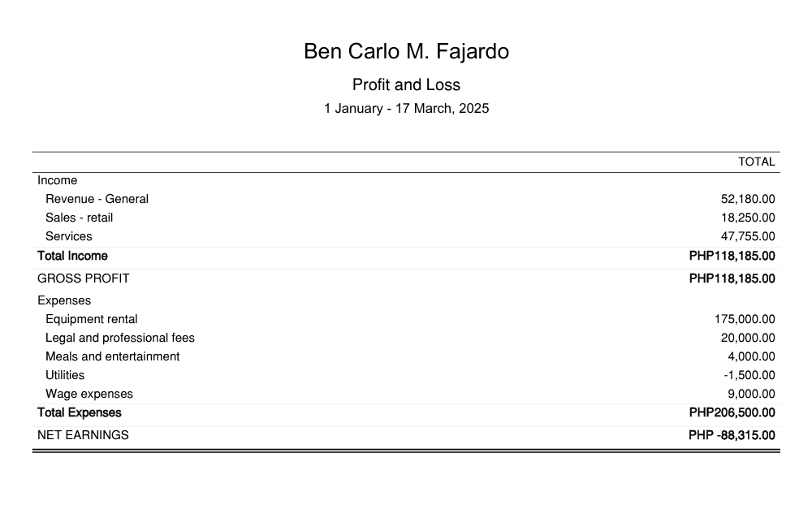Select the Wage expenses line

[406, 394]
